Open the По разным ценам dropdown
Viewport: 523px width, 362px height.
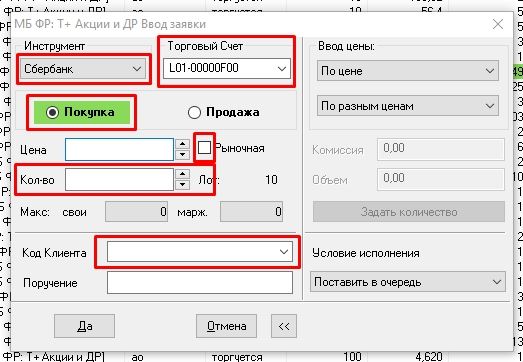pos(408,106)
